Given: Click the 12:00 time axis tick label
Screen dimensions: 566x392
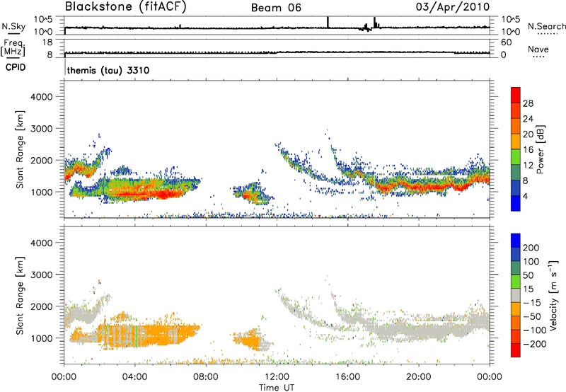Looking at the screenshot, I should [277, 377].
